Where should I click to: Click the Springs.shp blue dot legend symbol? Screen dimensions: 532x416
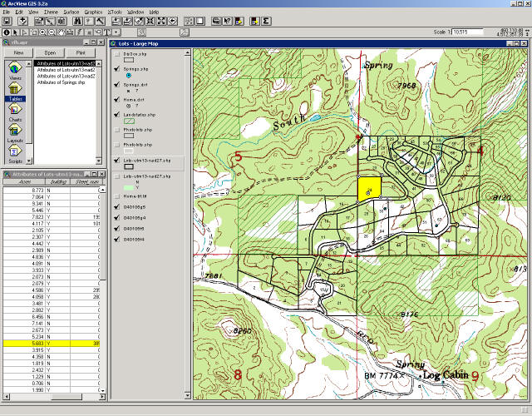pyautogui.click(x=129, y=76)
